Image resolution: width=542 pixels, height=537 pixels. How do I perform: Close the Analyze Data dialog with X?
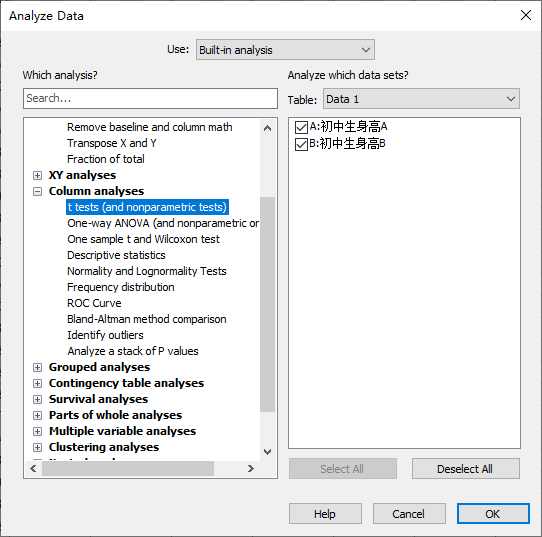coord(526,15)
